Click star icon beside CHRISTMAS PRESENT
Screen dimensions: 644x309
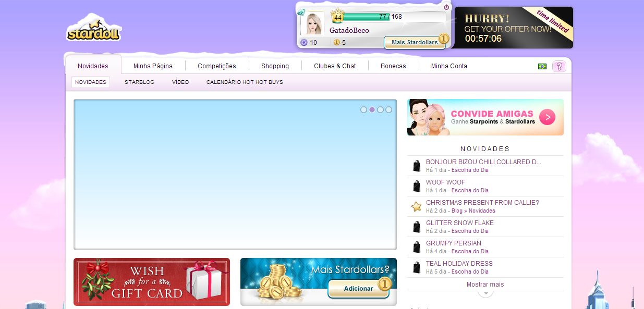pos(417,206)
